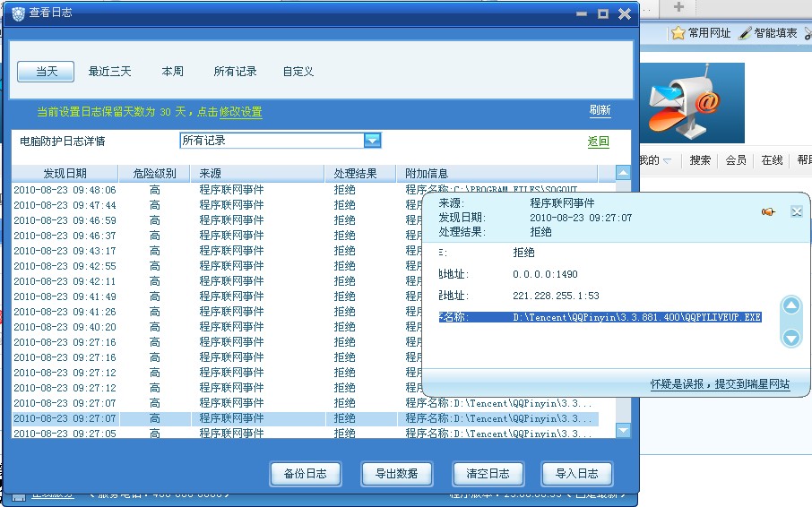Show previous record with up arrow in popup
The image size is (812, 507).
pos(790,306)
